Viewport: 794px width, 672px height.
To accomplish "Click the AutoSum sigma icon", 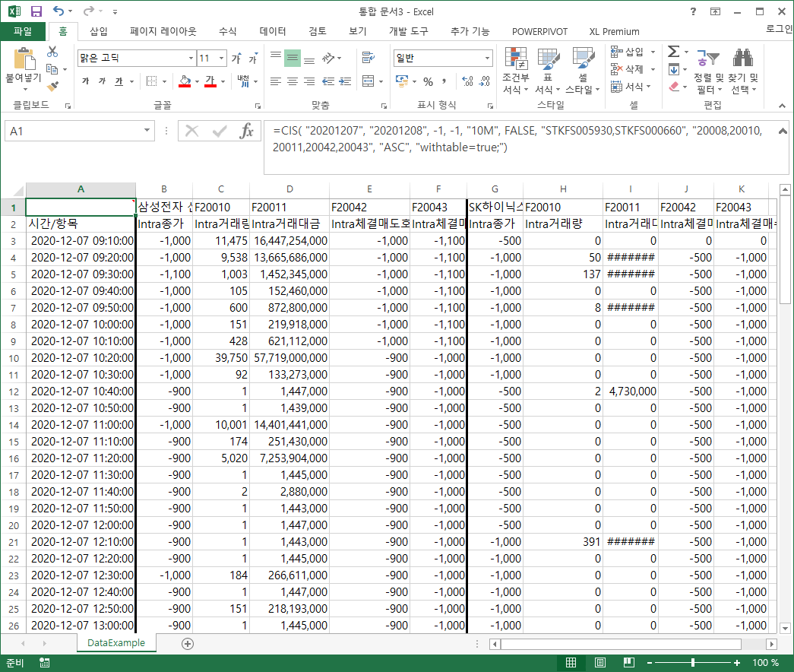I will pos(673,52).
